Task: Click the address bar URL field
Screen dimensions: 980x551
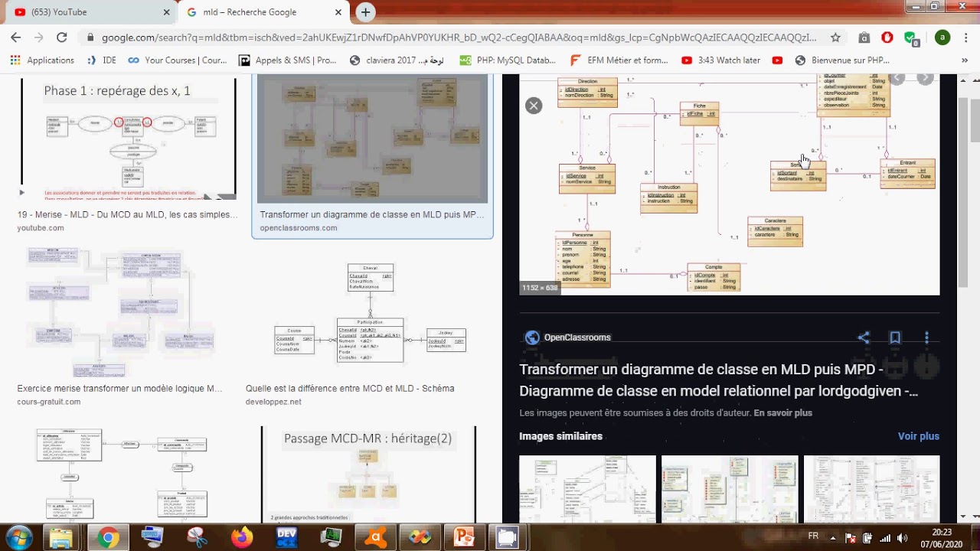Action: [459, 37]
